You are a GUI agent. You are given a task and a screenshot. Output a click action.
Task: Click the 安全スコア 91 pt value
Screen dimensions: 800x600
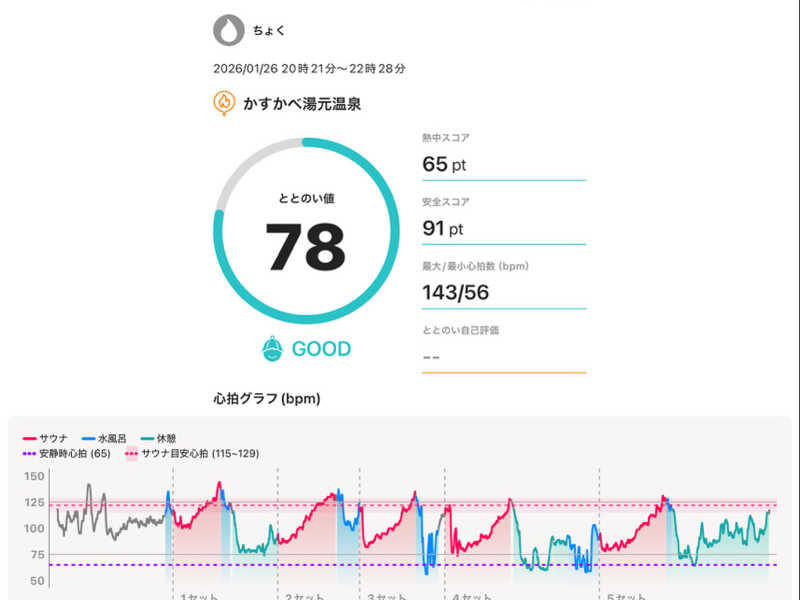443,228
